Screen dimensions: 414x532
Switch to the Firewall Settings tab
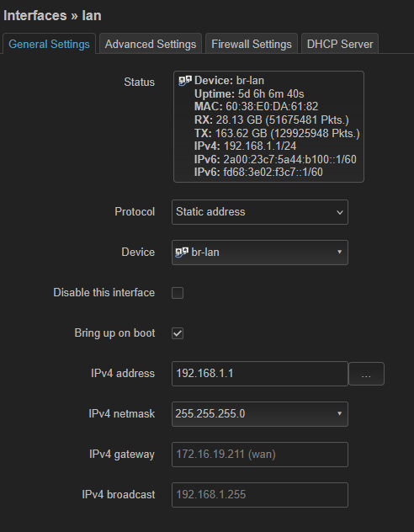(252, 44)
